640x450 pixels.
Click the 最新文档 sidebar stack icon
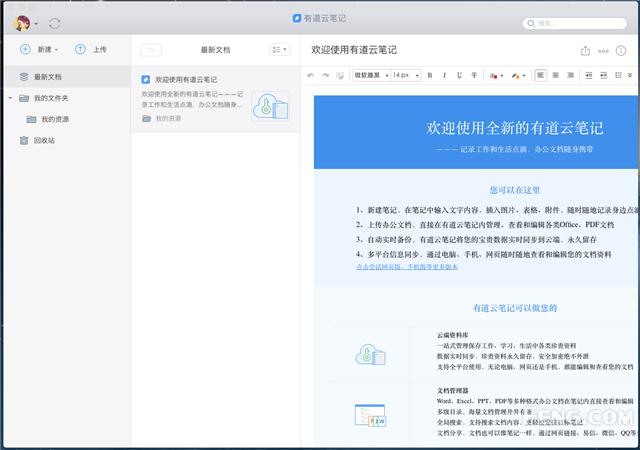24,77
